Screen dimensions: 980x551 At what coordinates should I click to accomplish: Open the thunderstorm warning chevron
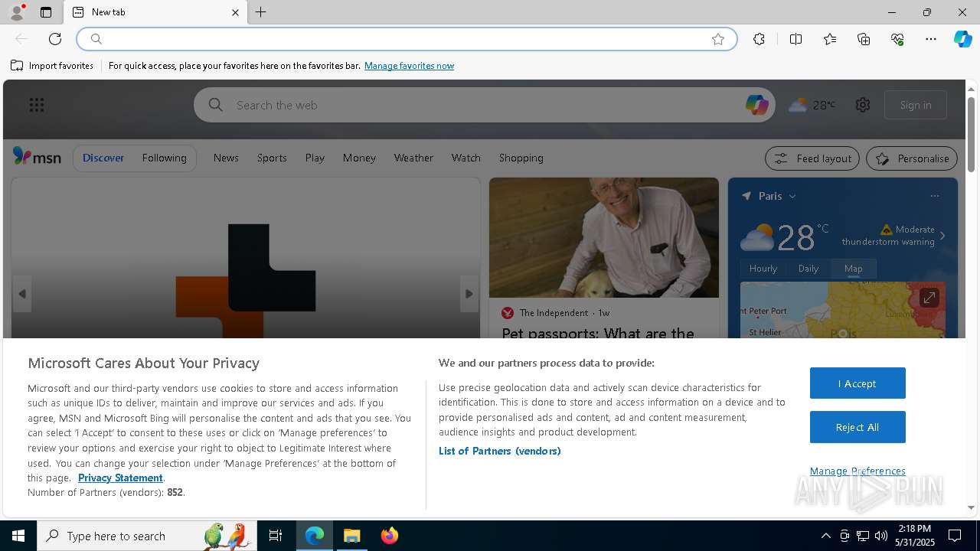[x=942, y=236]
